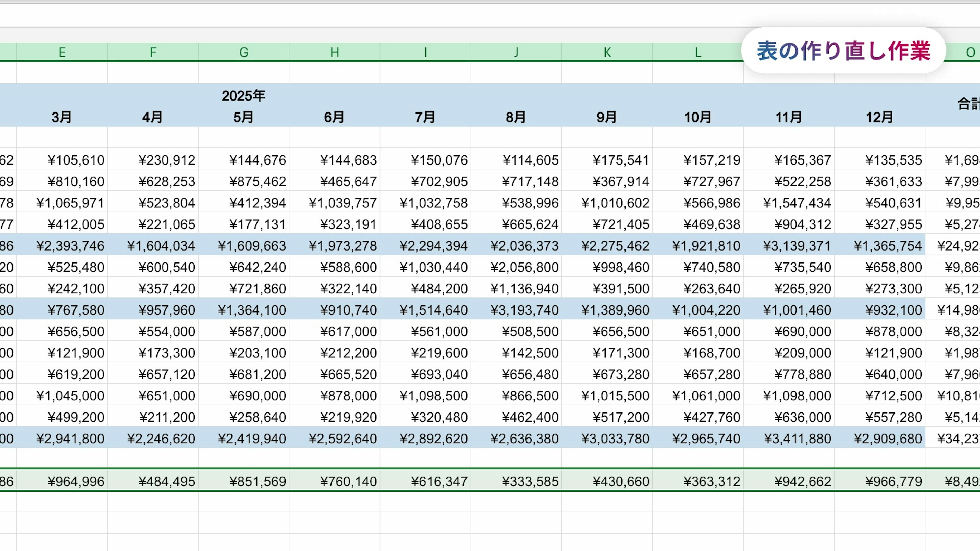Image resolution: width=980 pixels, height=551 pixels.
Task: Select column J header
Action: coord(516,52)
